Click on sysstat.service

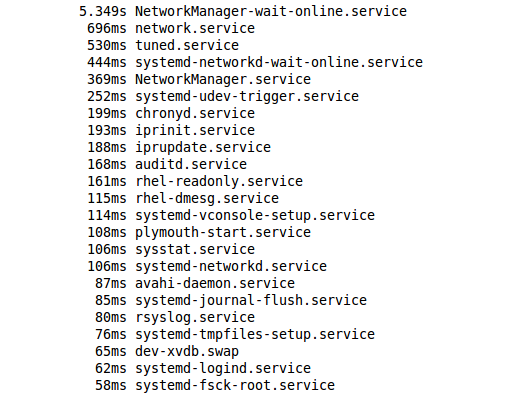click(195, 249)
